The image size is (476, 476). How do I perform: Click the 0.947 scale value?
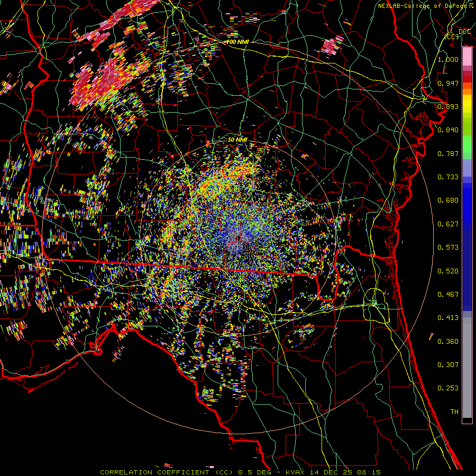point(448,83)
